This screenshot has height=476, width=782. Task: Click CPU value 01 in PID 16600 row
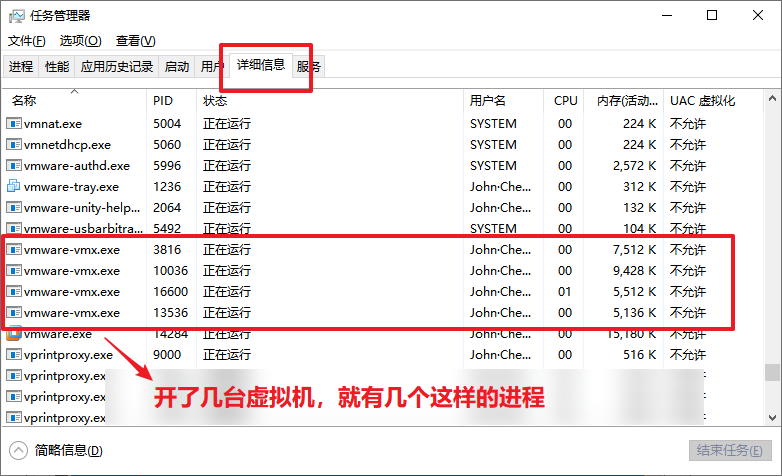565,291
